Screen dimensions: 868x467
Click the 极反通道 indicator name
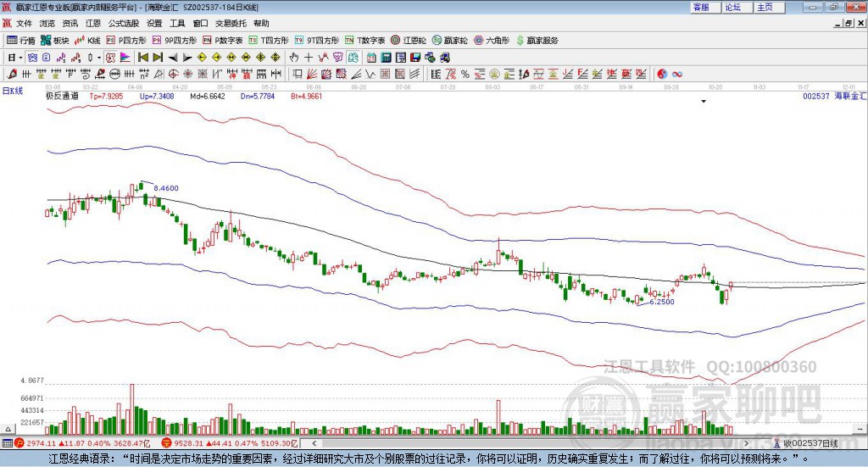tap(62, 96)
